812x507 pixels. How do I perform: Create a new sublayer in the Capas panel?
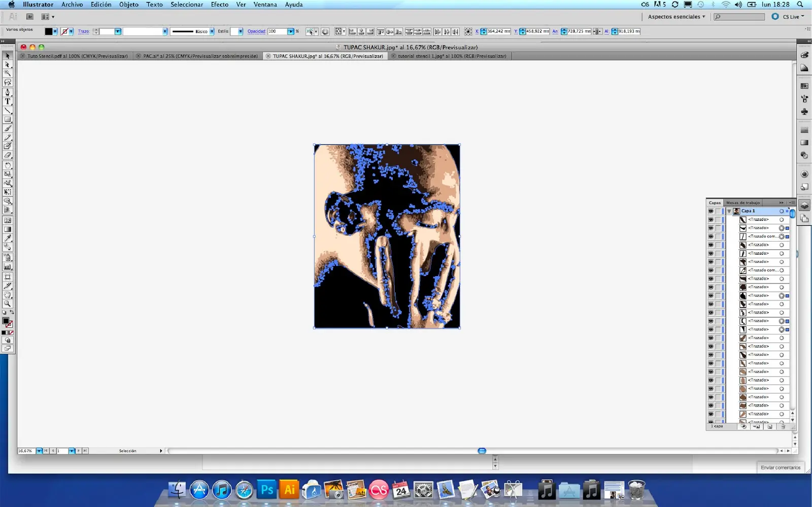(757, 427)
